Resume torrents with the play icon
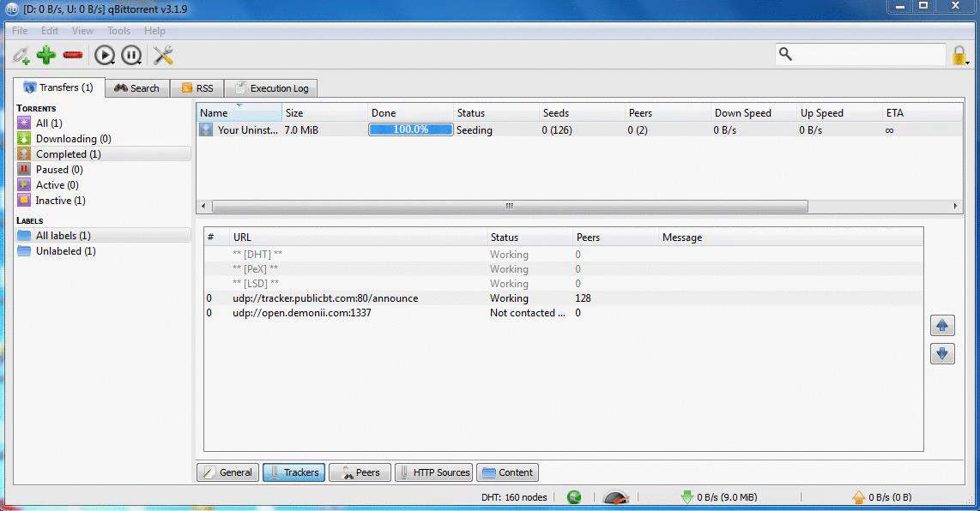This screenshot has width=980, height=511. tap(105, 56)
